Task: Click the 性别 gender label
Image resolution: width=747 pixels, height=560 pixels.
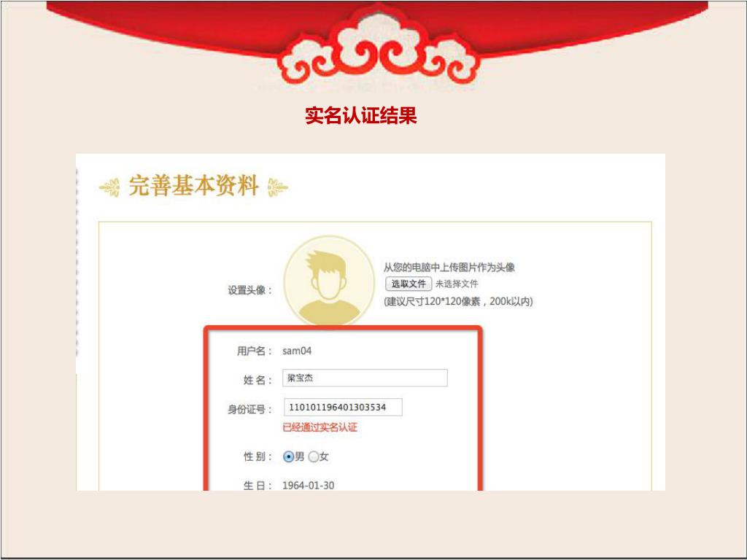Action: tap(258, 456)
